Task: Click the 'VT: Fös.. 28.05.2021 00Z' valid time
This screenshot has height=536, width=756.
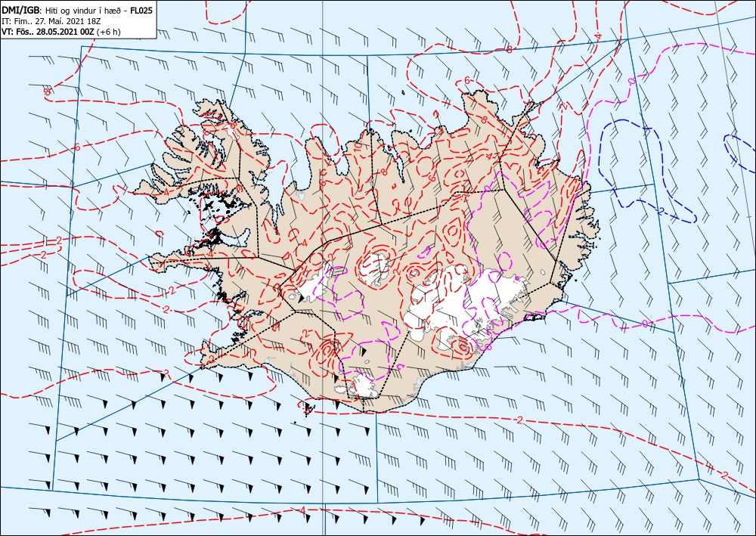Action: tap(48, 32)
